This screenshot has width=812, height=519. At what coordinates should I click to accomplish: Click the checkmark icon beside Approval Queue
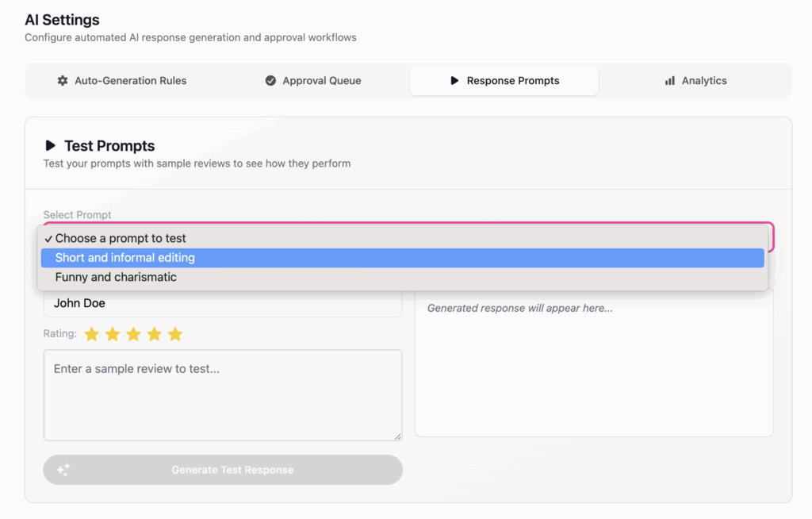click(x=270, y=80)
